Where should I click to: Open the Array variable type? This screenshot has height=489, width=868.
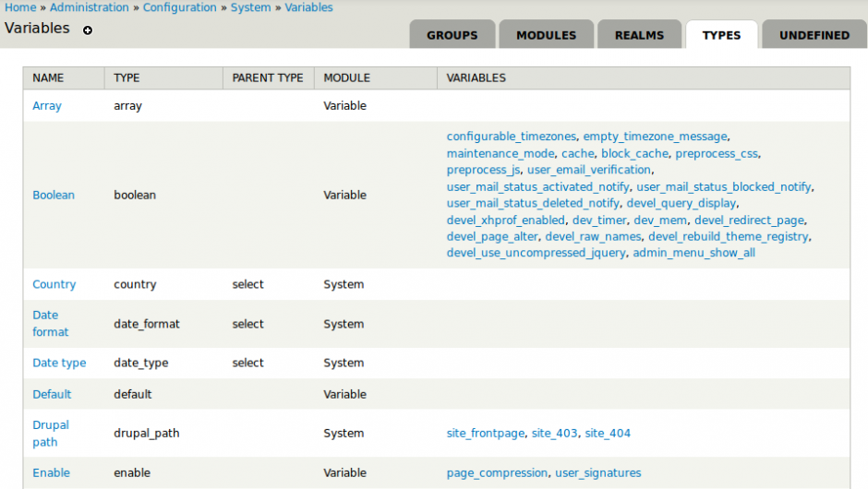[x=47, y=106]
